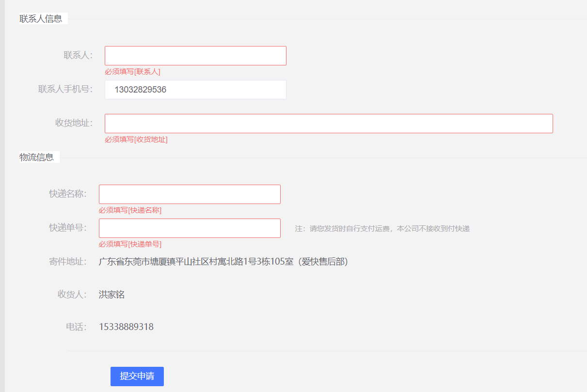Click the 寄件地址: label

(68, 262)
